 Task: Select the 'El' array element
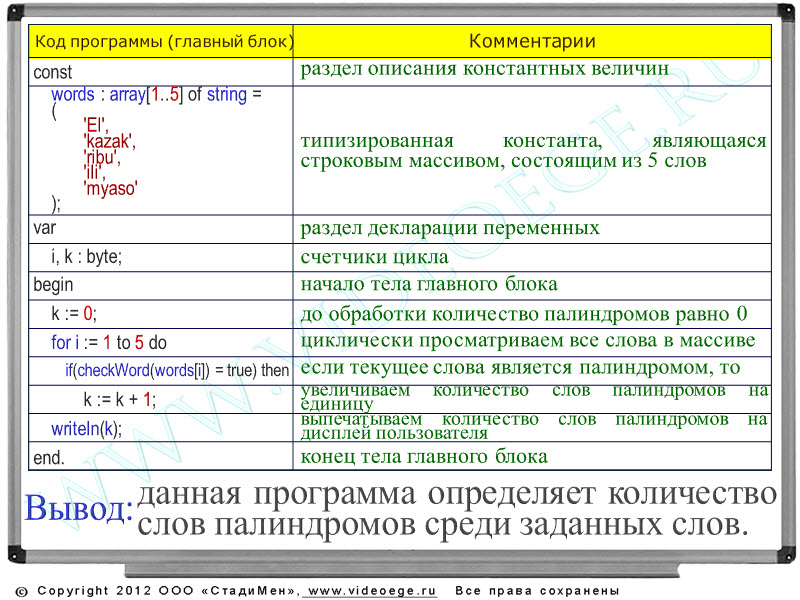click(95, 125)
